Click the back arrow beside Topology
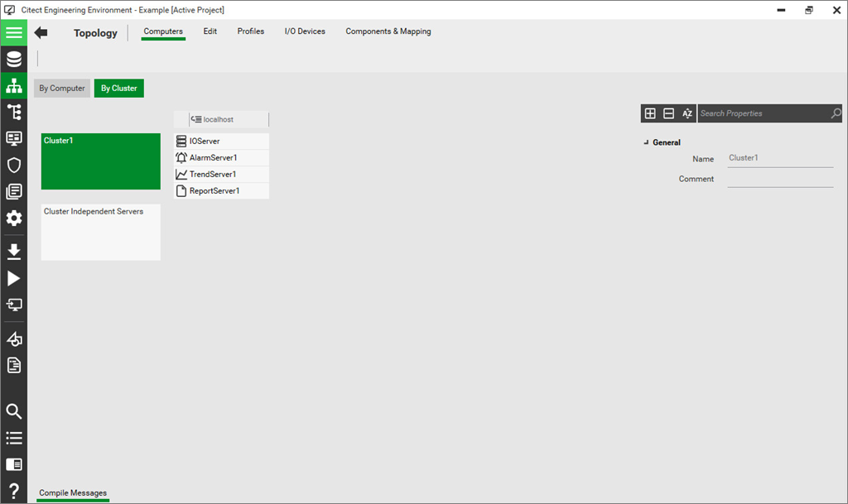 tap(41, 33)
